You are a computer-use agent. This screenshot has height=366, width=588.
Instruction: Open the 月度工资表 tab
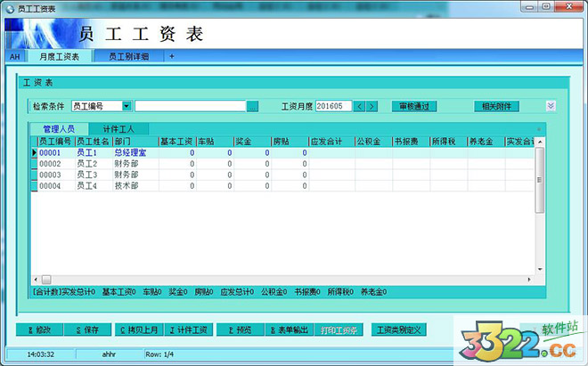[x=60, y=57]
